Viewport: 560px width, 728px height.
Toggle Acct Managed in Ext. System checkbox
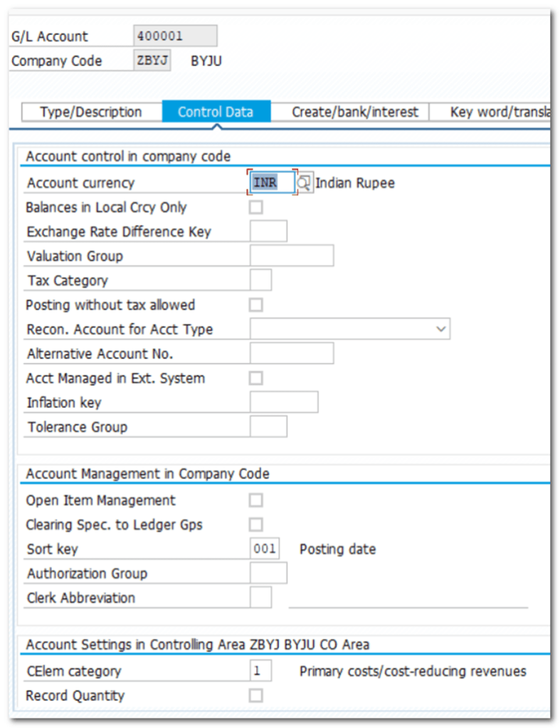click(x=255, y=379)
